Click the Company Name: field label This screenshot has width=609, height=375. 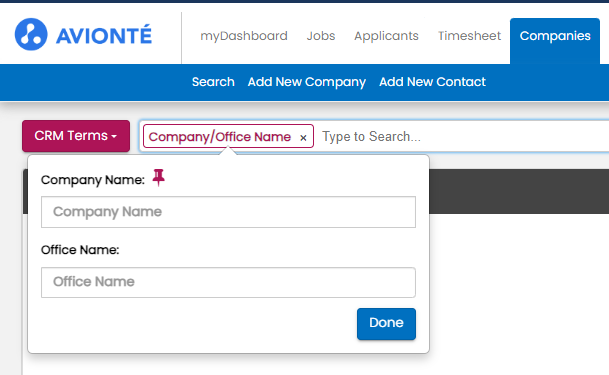pyautogui.click(x=93, y=180)
